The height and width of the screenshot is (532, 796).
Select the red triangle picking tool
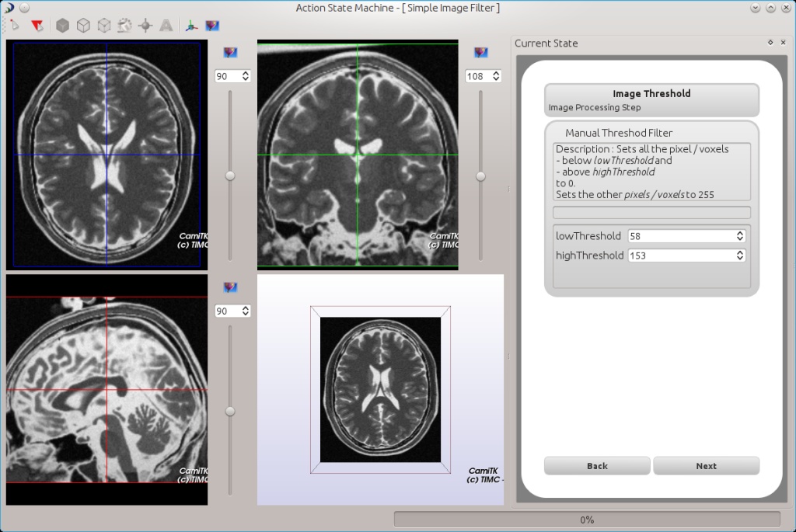[37, 26]
